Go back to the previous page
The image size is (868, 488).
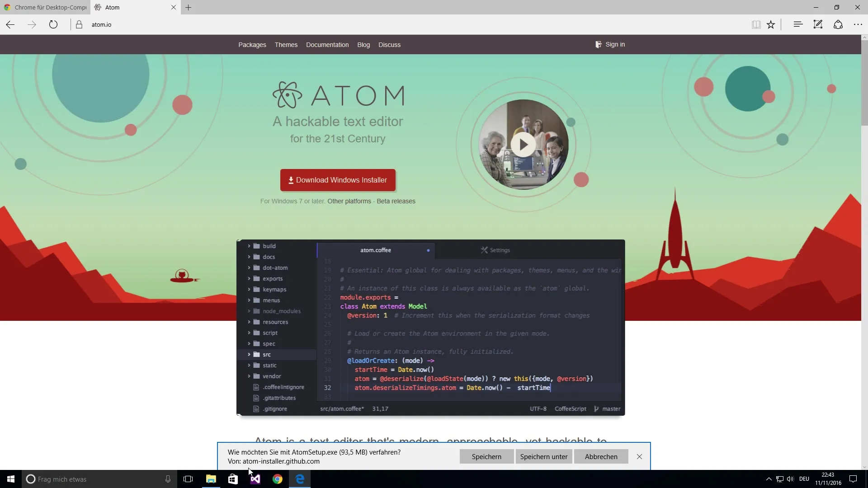point(10,24)
